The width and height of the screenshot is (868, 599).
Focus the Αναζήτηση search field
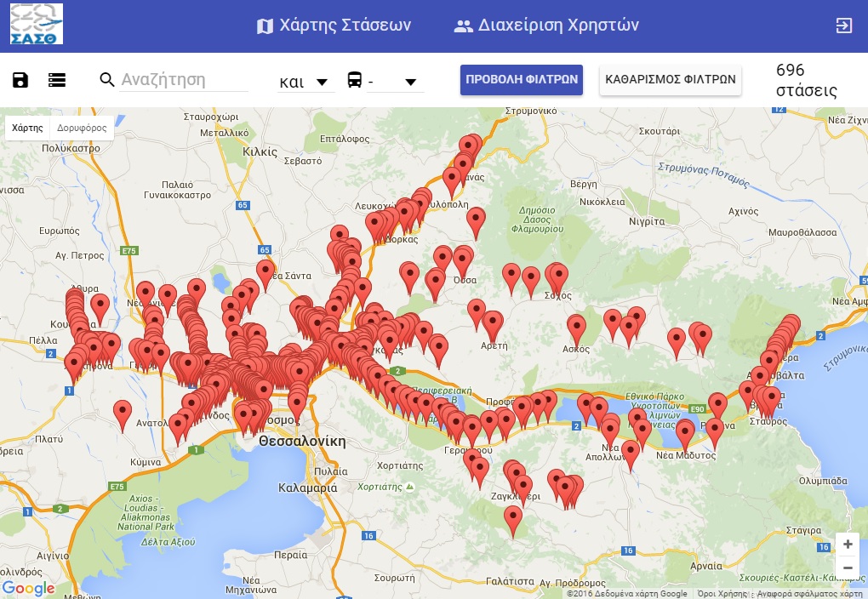point(184,80)
